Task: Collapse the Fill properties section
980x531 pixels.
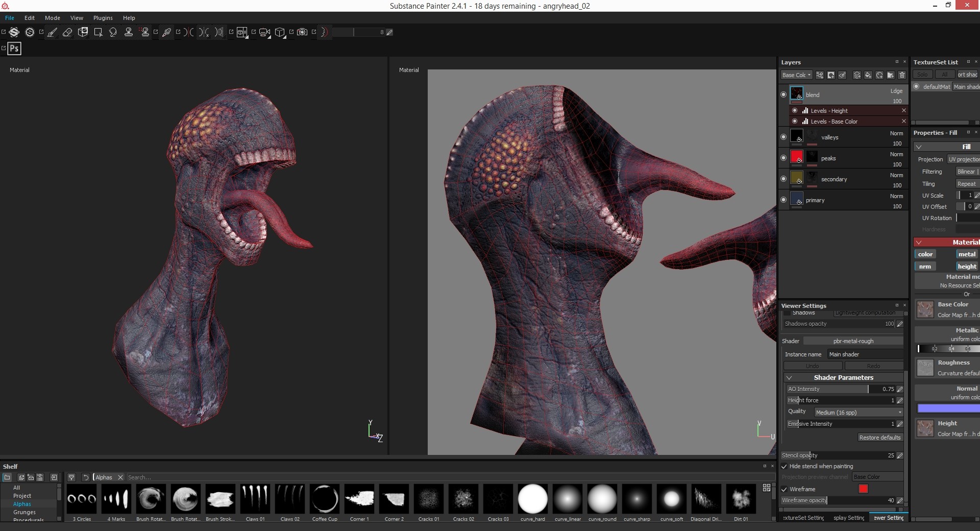Action: (919, 147)
